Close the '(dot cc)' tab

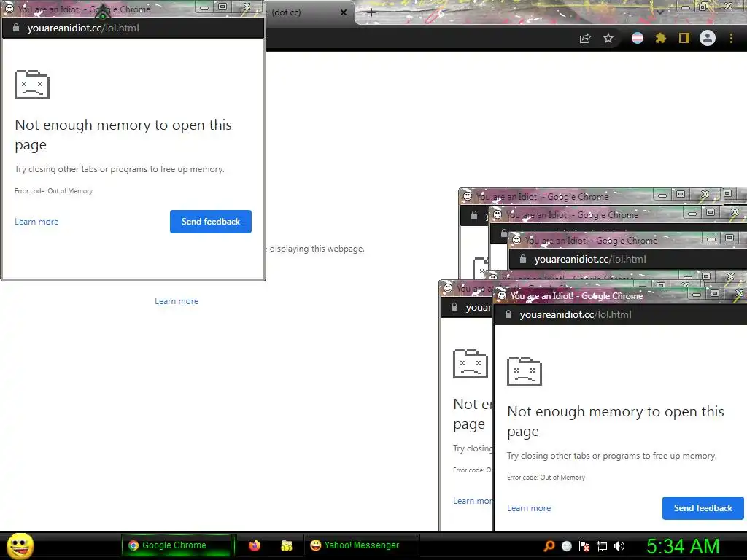click(344, 12)
